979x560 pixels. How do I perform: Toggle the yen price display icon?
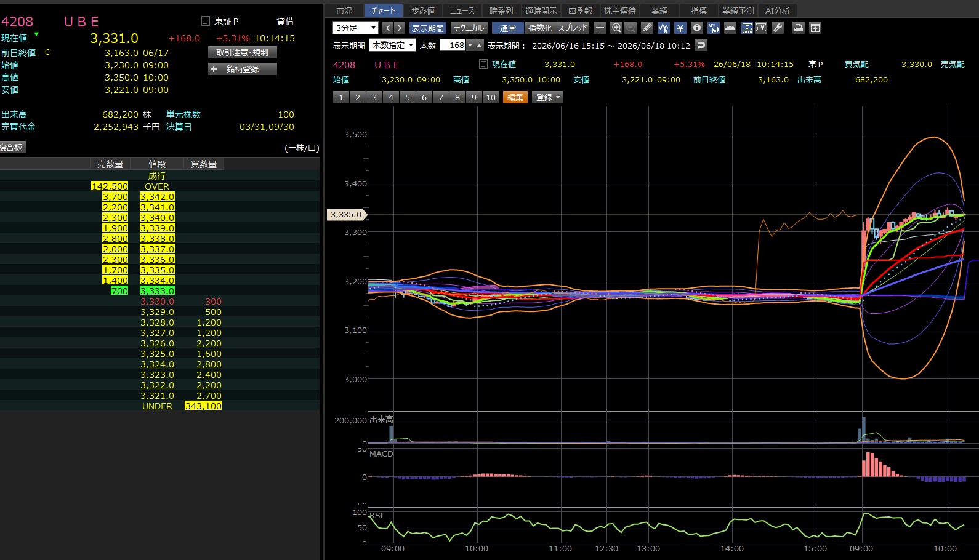[680, 28]
